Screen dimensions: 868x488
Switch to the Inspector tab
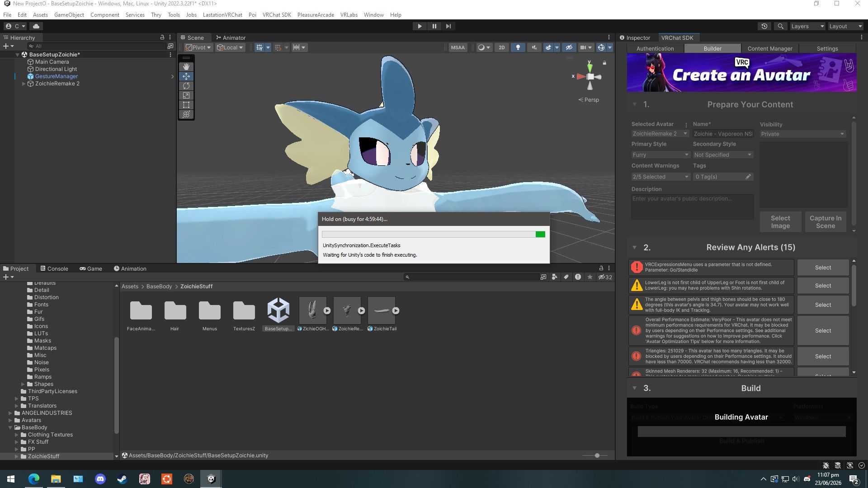click(x=635, y=38)
